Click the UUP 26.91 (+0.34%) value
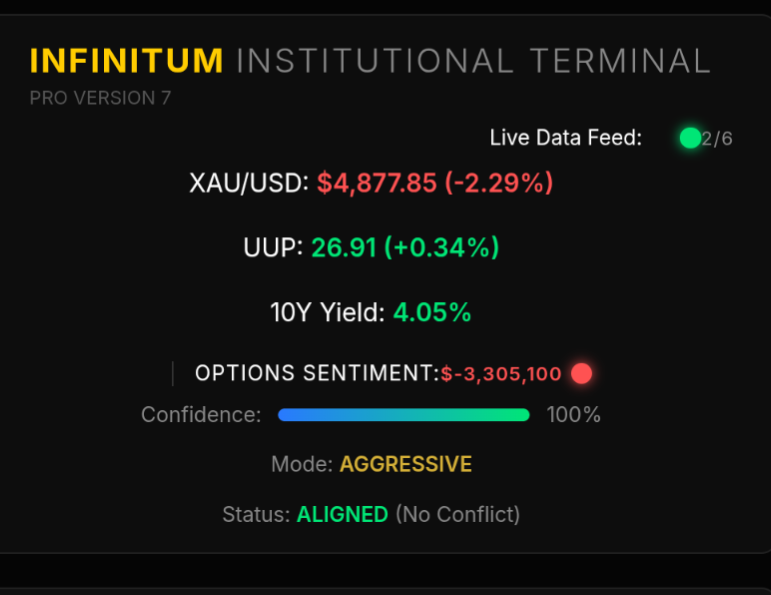Image resolution: width=771 pixels, height=595 pixels. [x=405, y=247]
